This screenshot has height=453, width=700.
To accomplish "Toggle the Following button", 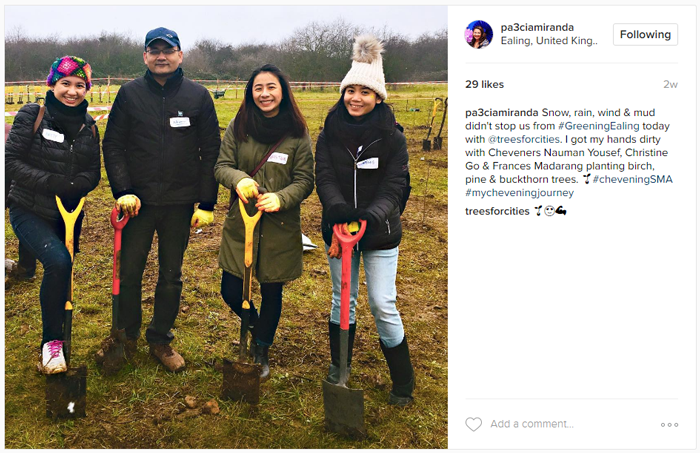I will pyautogui.click(x=645, y=34).
